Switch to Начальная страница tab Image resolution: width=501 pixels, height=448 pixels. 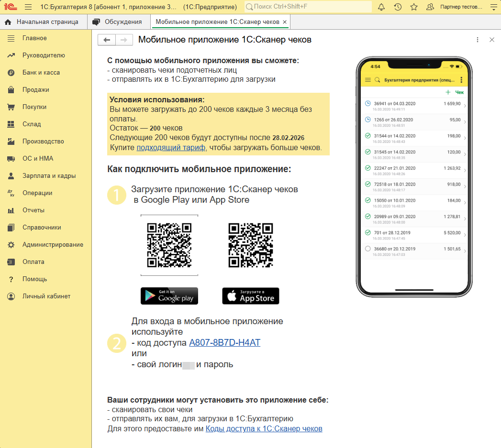click(47, 22)
